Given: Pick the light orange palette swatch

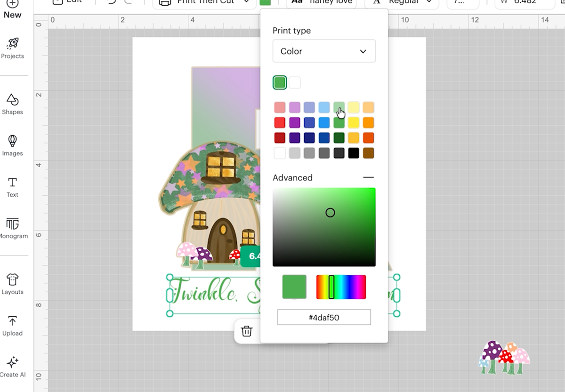Looking at the screenshot, I should [368, 108].
